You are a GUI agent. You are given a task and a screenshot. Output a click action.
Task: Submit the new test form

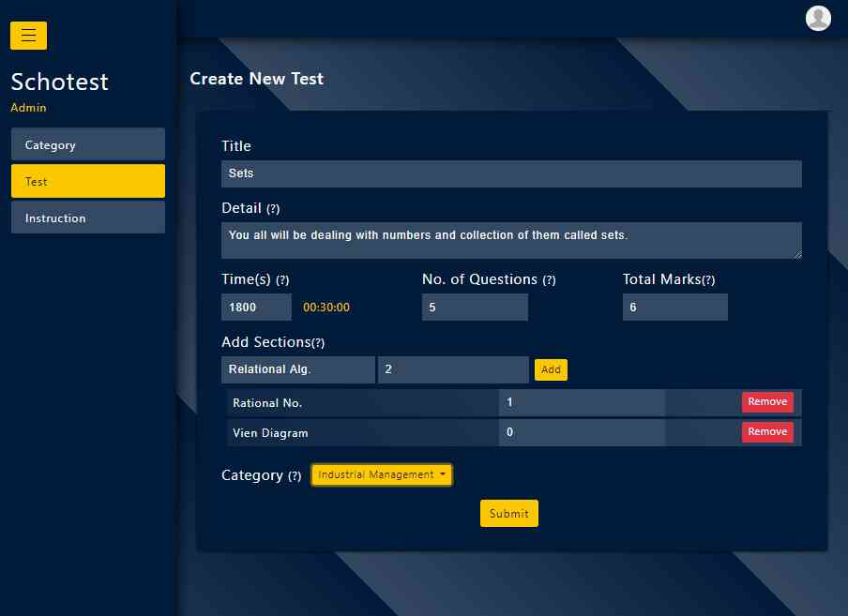coord(508,514)
